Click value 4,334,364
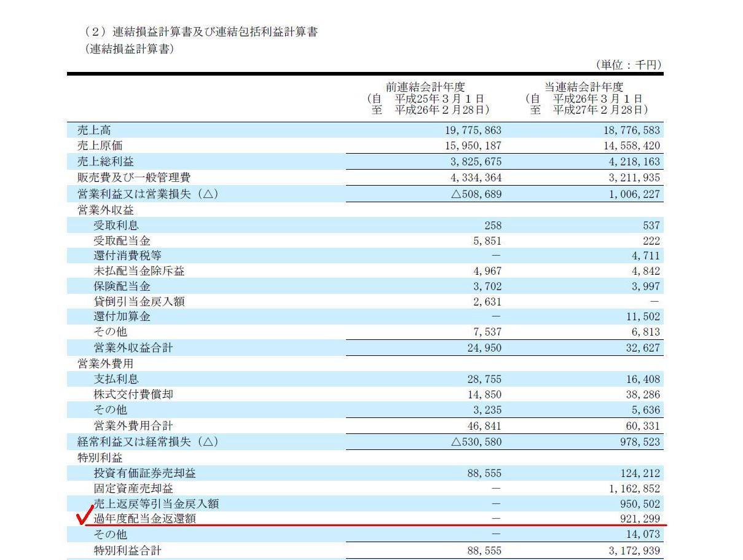Screen dimensions: 743x560 476,178
